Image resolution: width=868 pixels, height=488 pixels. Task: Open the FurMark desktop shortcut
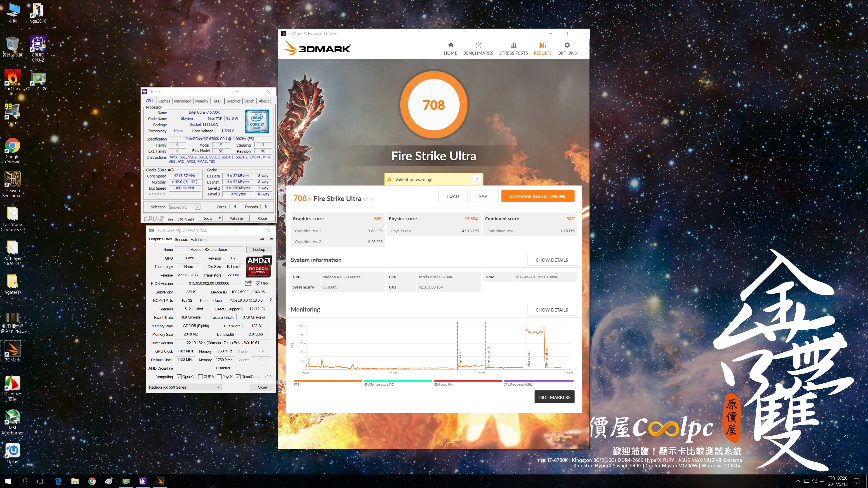12,80
